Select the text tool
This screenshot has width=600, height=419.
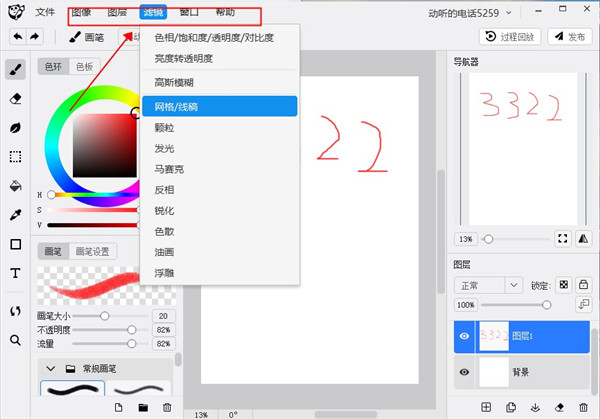point(15,273)
